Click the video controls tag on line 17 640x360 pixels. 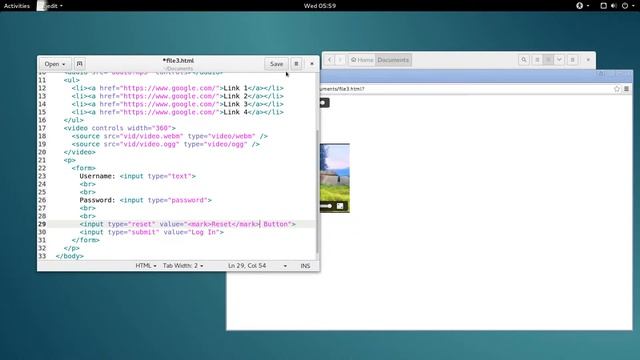tap(120, 128)
